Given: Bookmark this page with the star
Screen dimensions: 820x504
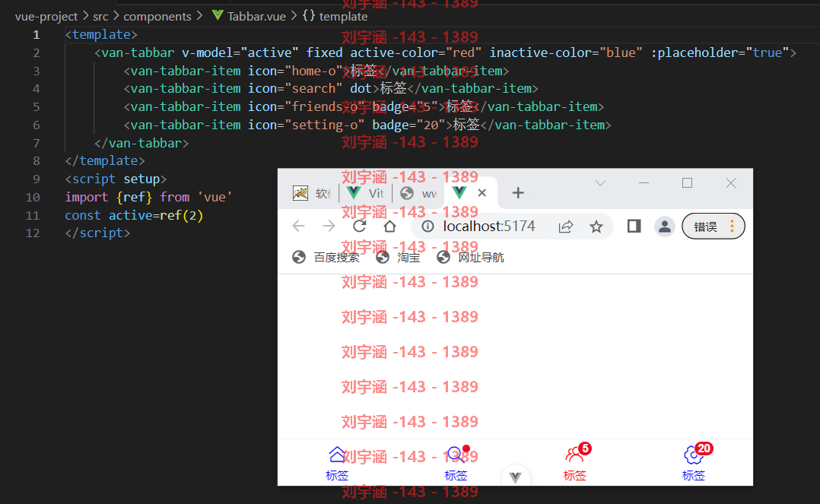Looking at the screenshot, I should tap(596, 227).
